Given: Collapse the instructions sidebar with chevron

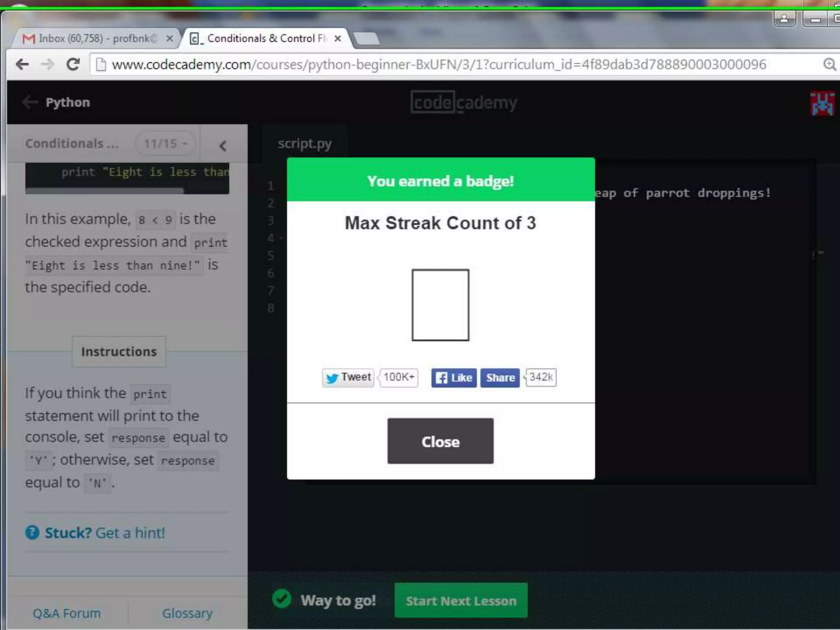Looking at the screenshot, I should (x=223, y=146).
